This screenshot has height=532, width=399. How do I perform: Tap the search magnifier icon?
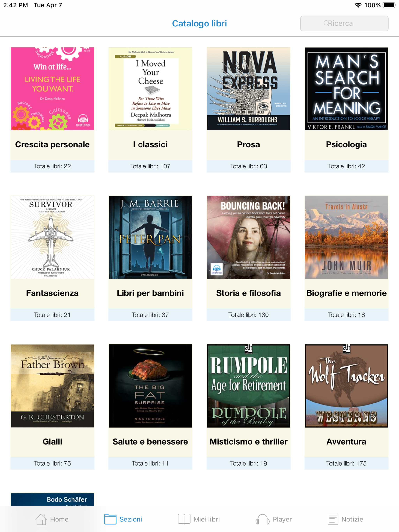(x=326, y=23)
